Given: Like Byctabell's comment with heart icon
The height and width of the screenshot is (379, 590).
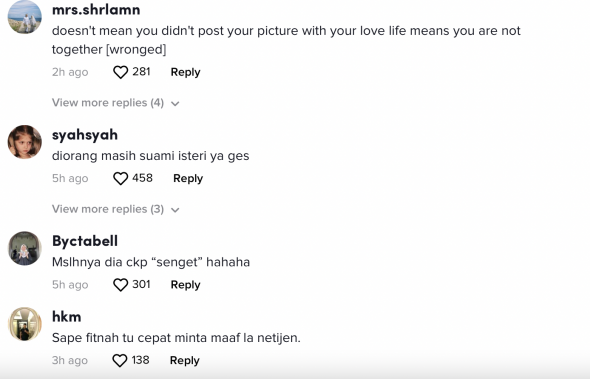Looking at the screenshot, I should (120, 285).
